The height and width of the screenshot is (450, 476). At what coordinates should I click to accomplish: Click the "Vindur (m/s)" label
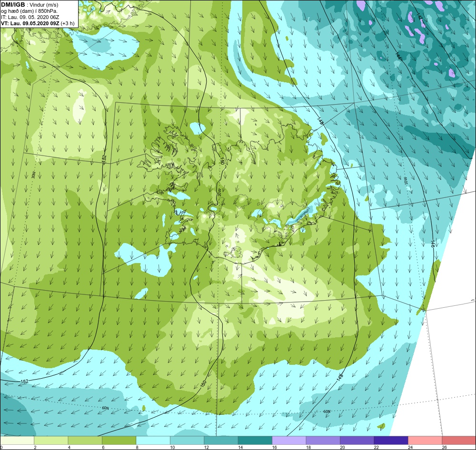point(45,5)
